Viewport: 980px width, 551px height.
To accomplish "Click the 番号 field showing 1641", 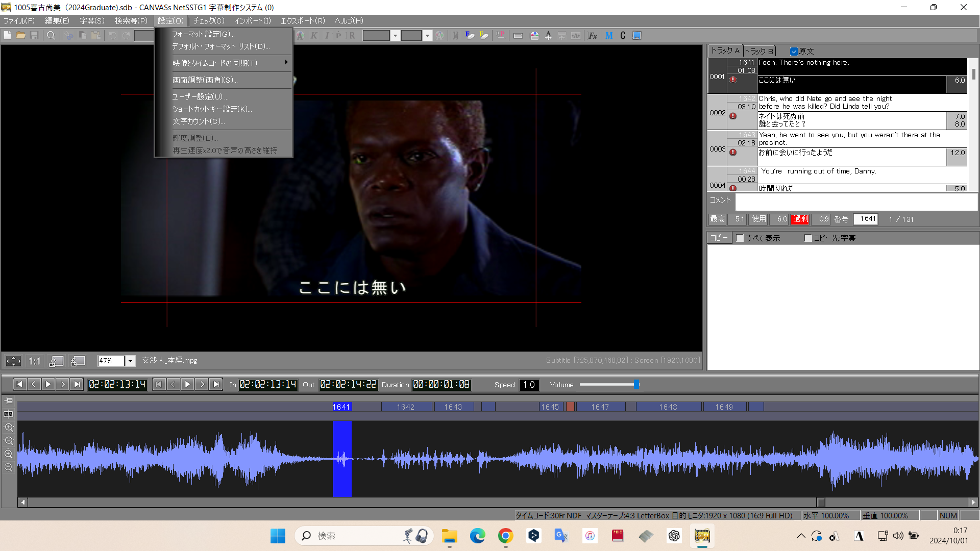I will pos(866,219).
